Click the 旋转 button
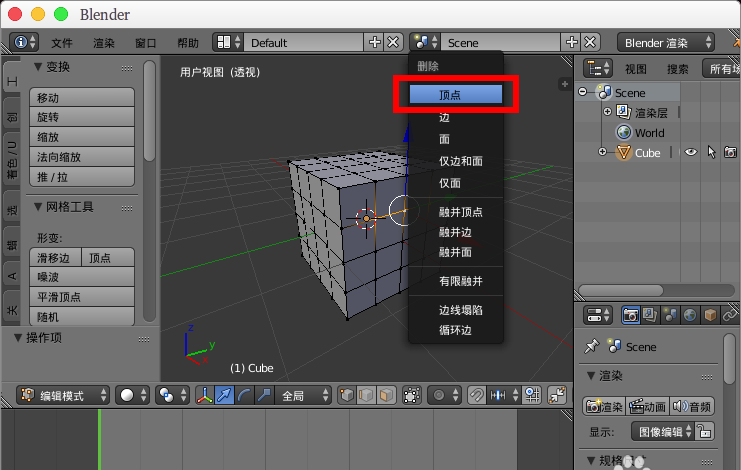741x470 pixels. [82, 117]
